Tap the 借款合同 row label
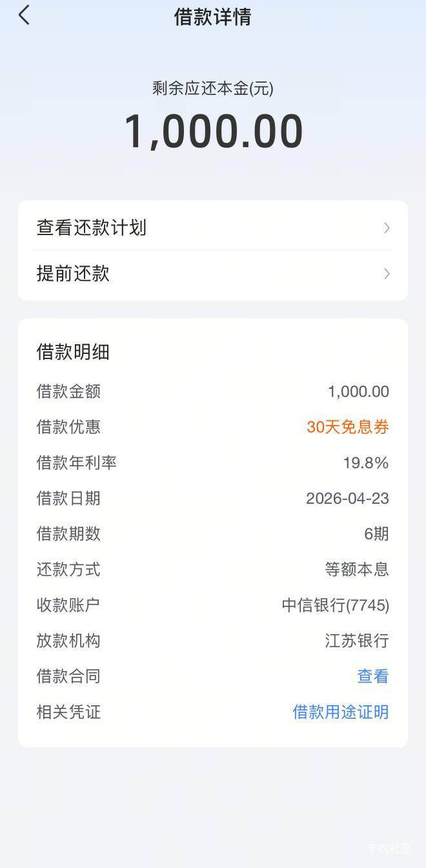Image resolution: width=426 pixels, height=868 pixels. click(68, 676)
